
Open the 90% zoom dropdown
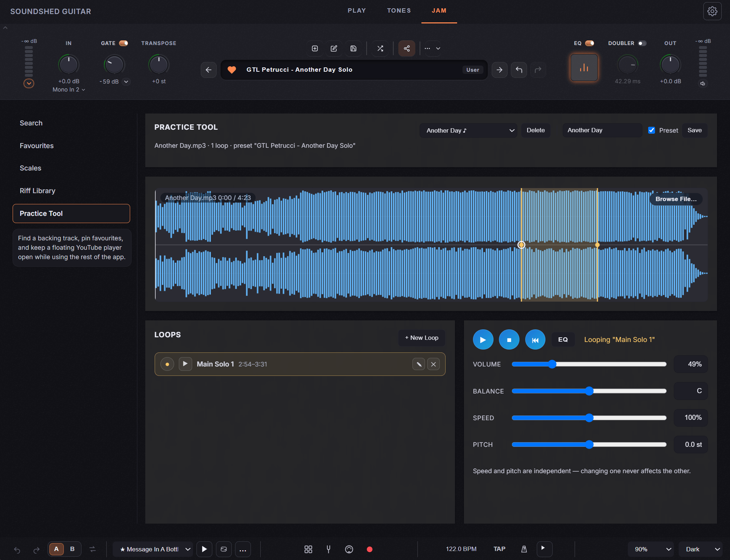click(651, 549)
